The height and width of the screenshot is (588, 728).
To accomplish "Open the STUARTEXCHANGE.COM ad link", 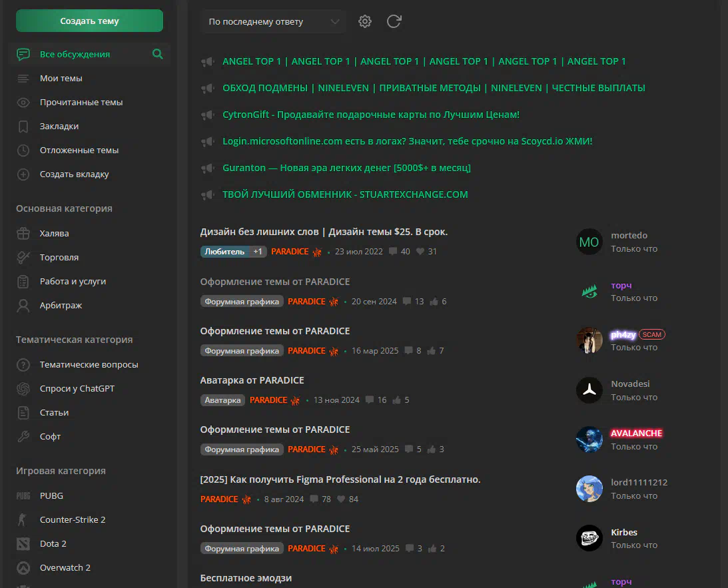I will [x=345, y=194].
